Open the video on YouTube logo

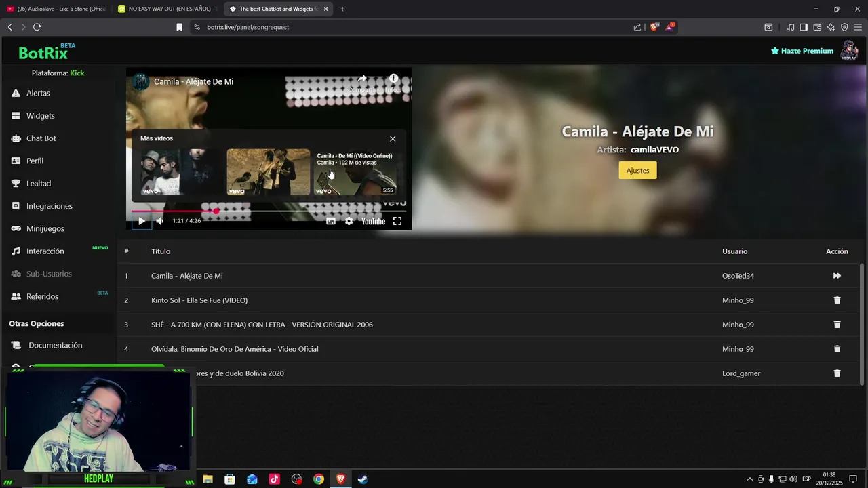click(373, 221)
